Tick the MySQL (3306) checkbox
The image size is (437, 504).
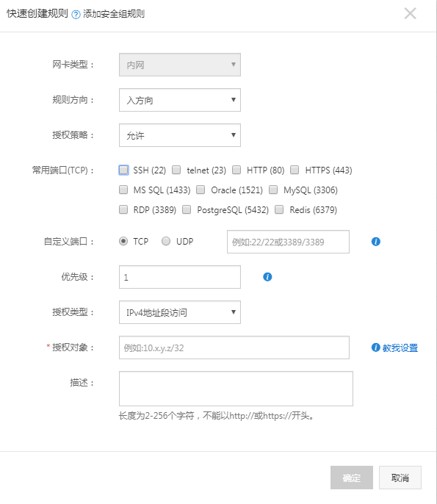[x=273, y=190]
